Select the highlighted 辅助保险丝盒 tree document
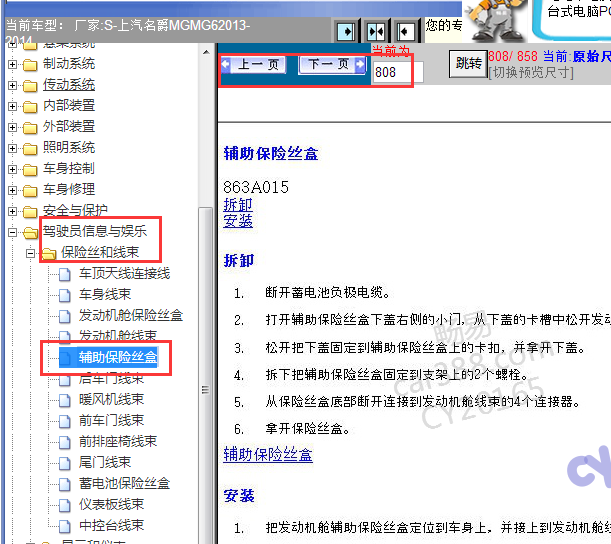This screenshot has height=544, width=611. (x=118, y=357)
